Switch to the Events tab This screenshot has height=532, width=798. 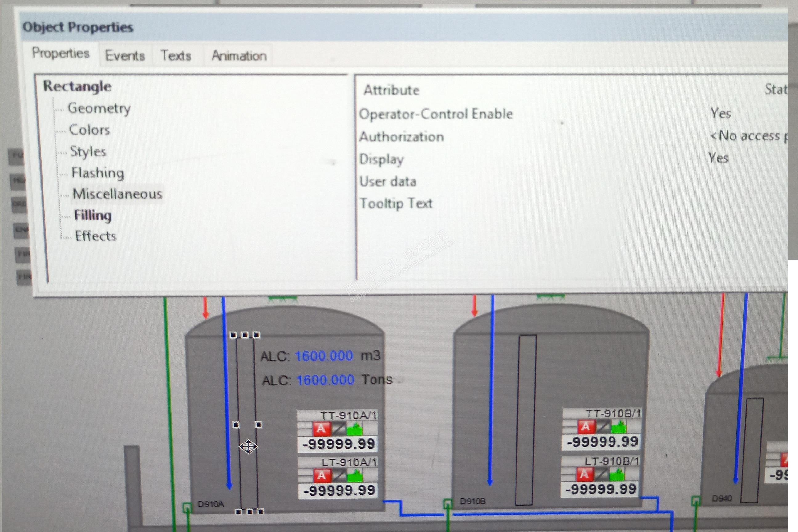click(x=125, y=56)
